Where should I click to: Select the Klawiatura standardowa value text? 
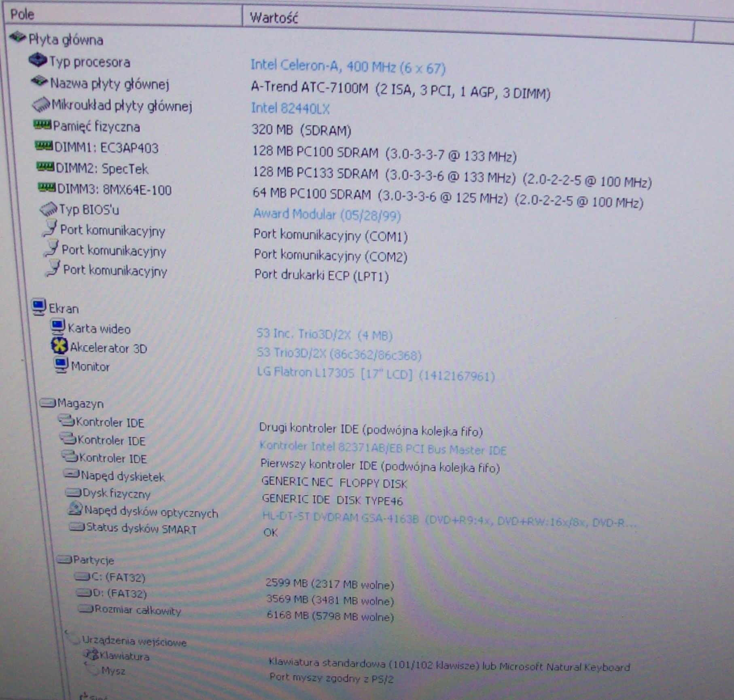[x=450, y=664]
